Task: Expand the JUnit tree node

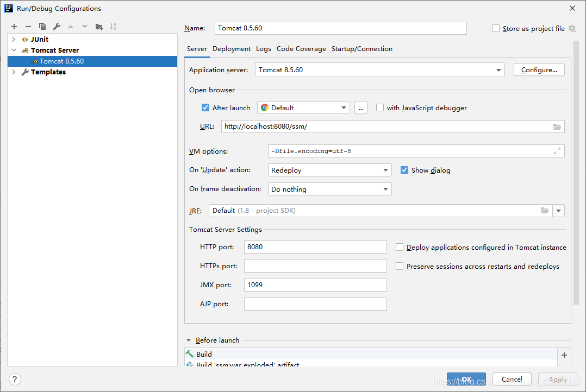Action: coord(14,39)
